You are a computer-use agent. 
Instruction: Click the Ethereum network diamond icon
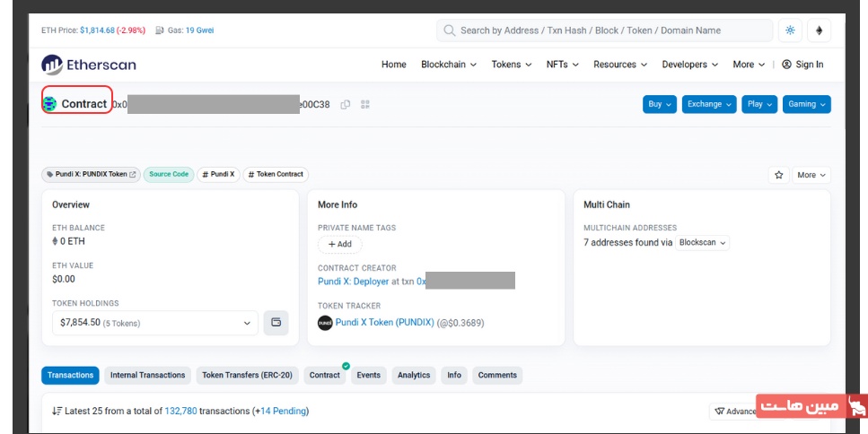pyautogui.click(x=819, y=30)
